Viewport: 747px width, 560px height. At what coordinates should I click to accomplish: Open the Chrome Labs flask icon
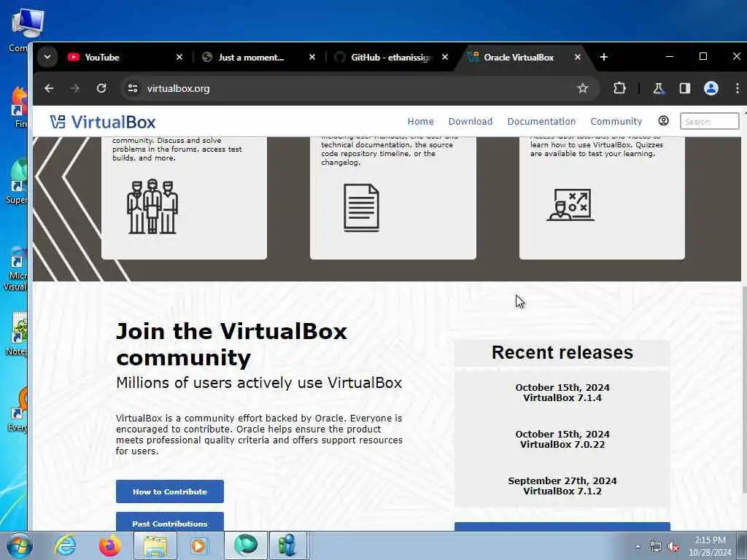tap(659, 88)
